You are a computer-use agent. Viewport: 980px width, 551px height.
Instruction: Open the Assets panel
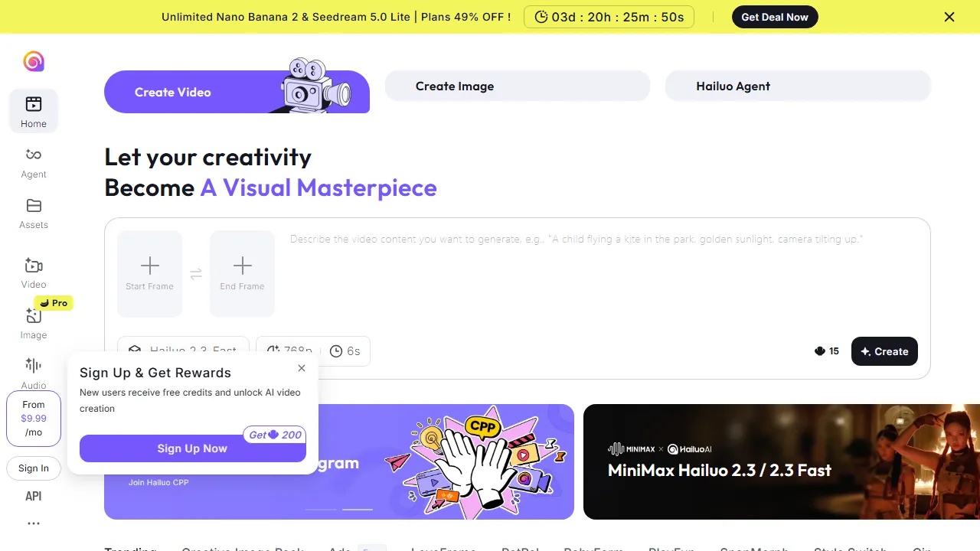[x=33, y=213]
